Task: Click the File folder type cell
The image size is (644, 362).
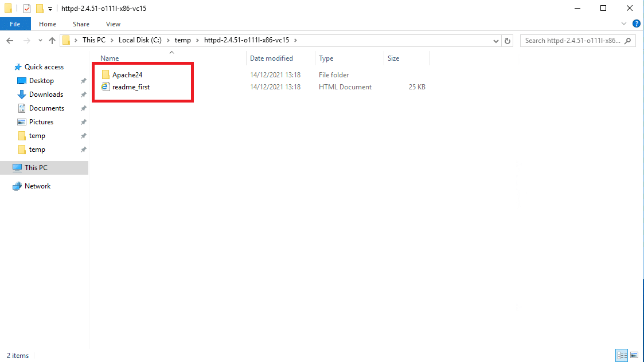Action: click(334, 75)
